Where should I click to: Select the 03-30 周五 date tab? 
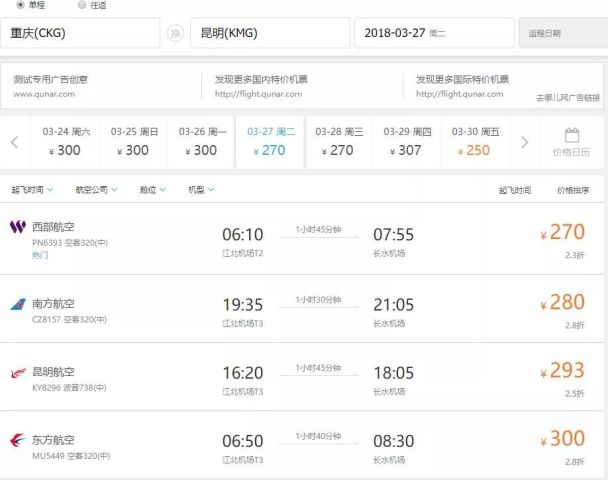pos(475,142)
